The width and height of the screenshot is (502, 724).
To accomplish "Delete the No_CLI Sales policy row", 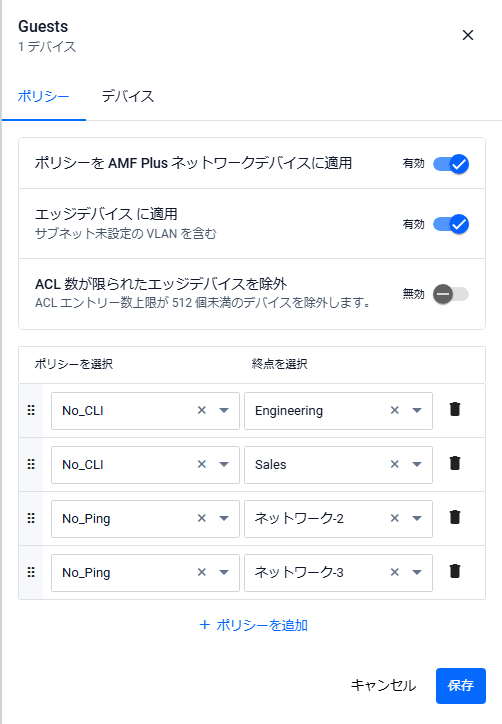I will [x=455, y=463].
